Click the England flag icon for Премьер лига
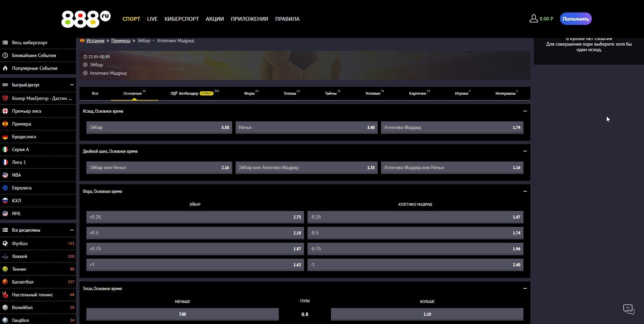644x324 pixels. pyautogui.click(x=5, y=111)
